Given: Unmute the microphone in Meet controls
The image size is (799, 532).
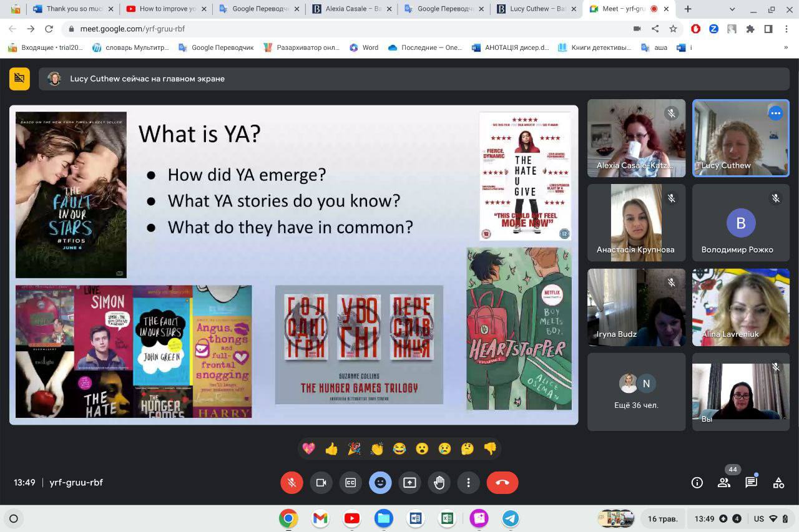Looking at the screenshot, I should click(292, 483).
